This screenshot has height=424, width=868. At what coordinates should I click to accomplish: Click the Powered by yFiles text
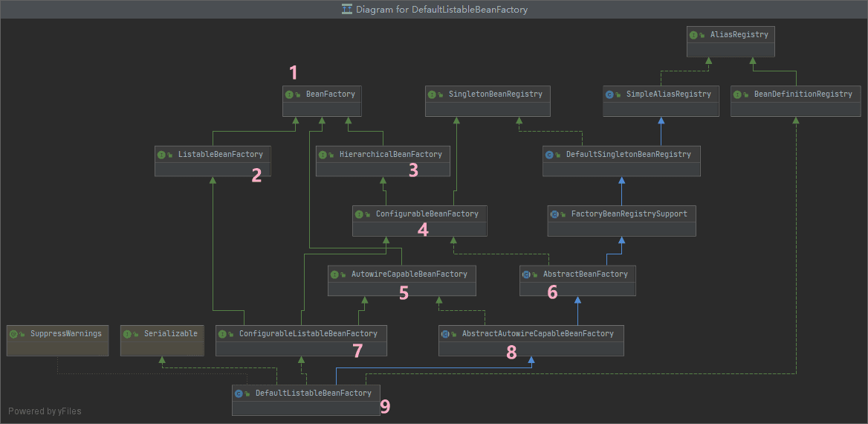(x=45, y=411)
